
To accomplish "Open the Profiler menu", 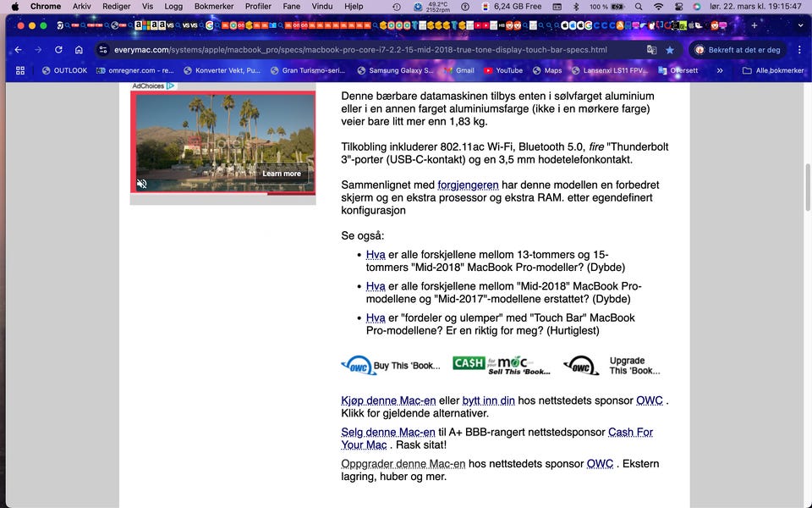I will tap(258, 6).
